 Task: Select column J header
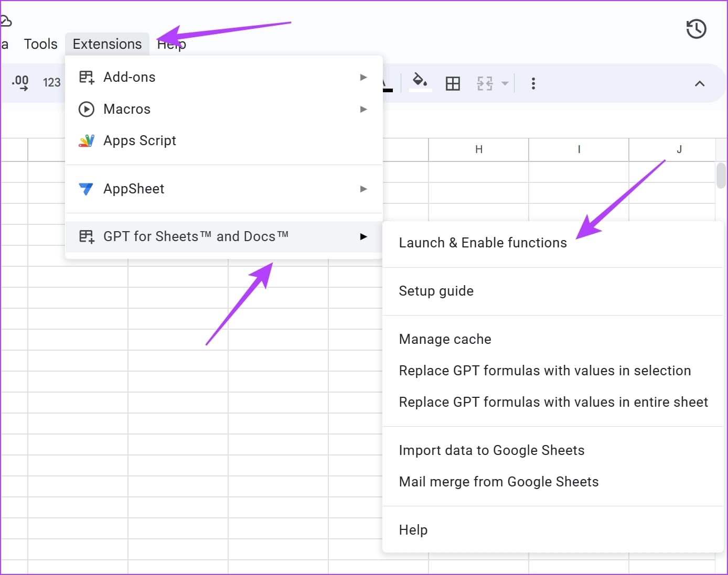673,149
